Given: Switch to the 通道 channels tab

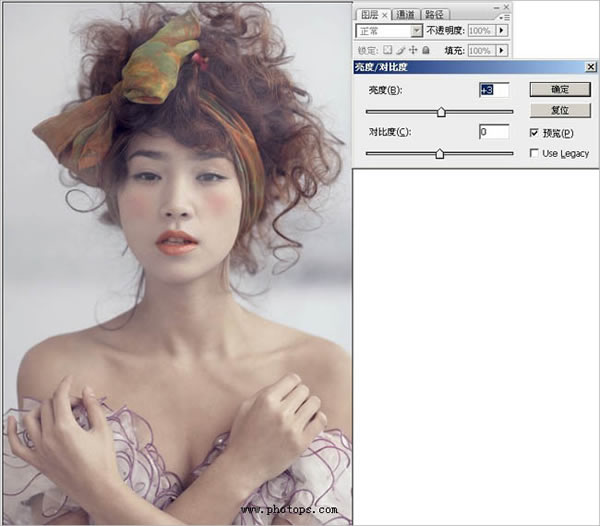Looking at the screenshot, I should (405, 15).
